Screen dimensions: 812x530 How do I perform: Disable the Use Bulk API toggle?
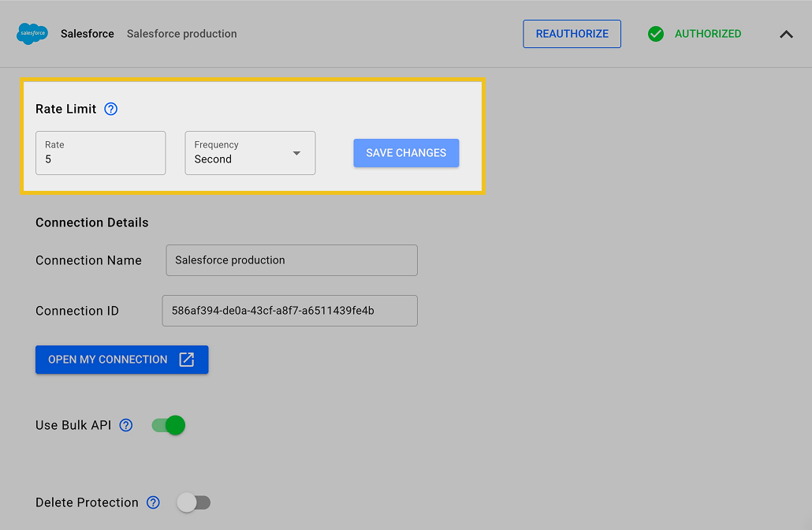[x=169, y=425]
